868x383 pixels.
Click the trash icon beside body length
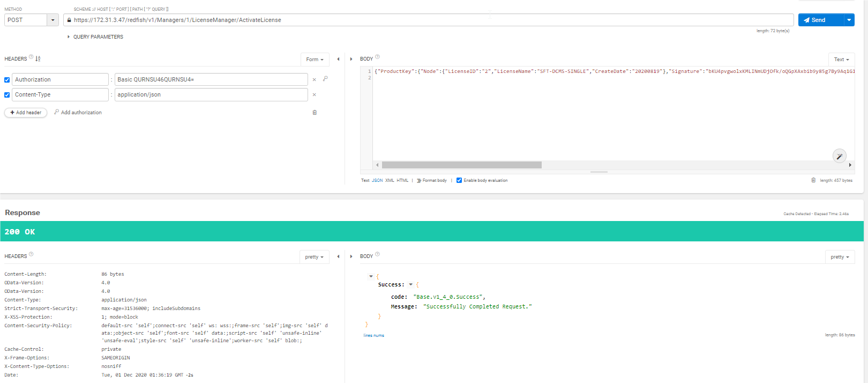click(813, 180)
